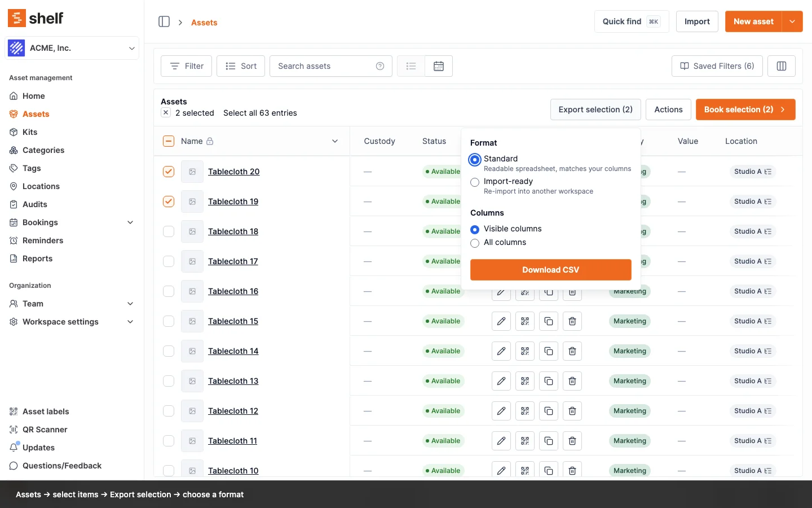Open the column settings icon
This screenshot has height=508, width=812.
(x=782, y=66)
